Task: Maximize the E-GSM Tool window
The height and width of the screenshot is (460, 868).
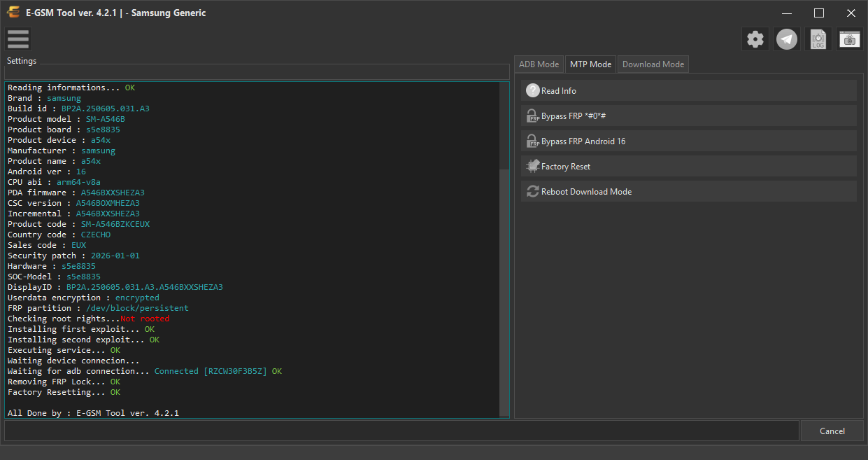Action: [819, 13]
